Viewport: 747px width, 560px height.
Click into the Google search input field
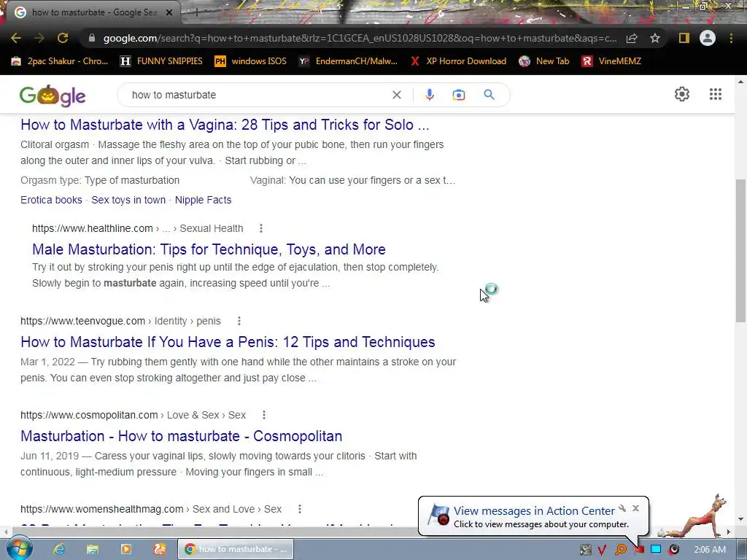coord(258,95)
